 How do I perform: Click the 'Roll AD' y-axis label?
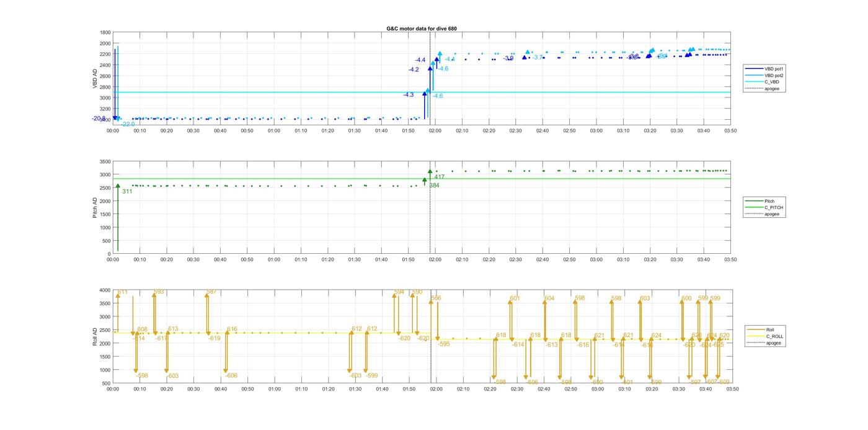pos(95,336)
